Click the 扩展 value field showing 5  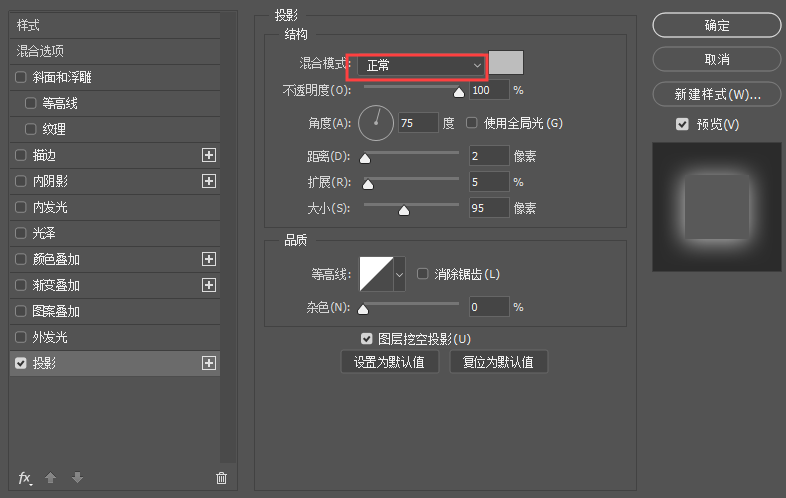tap(489, 182)
